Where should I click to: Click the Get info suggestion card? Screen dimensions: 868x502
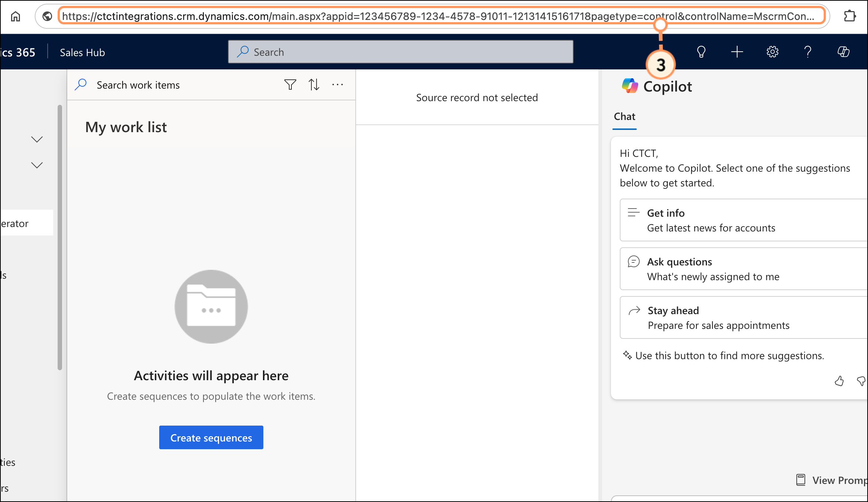coord(744,220)
